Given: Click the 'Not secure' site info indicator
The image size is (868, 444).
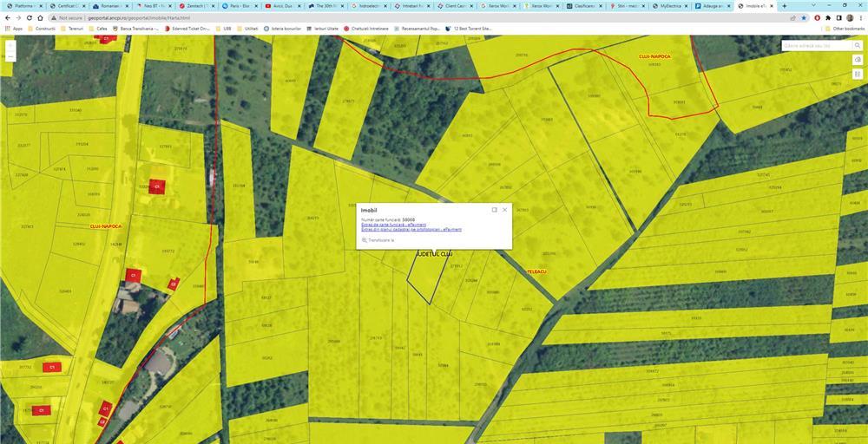Looking at the screenshot, I should point(68,17).
